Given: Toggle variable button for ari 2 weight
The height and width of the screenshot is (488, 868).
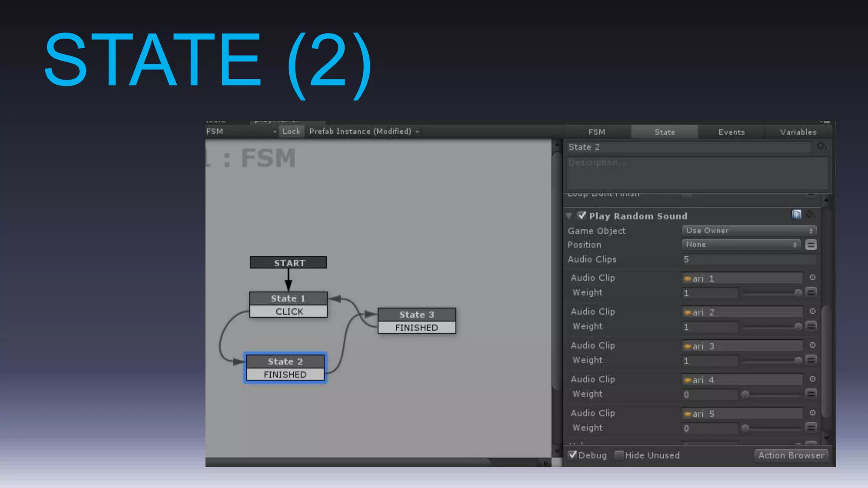Looking at the screenshot, I should point(811,326).
